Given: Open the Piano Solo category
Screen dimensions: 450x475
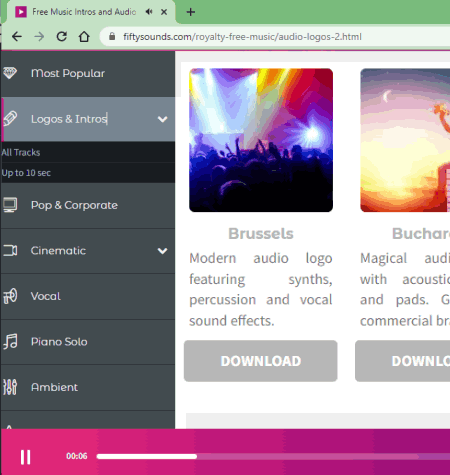Looking at the screenshot, I should click(88, 342).
